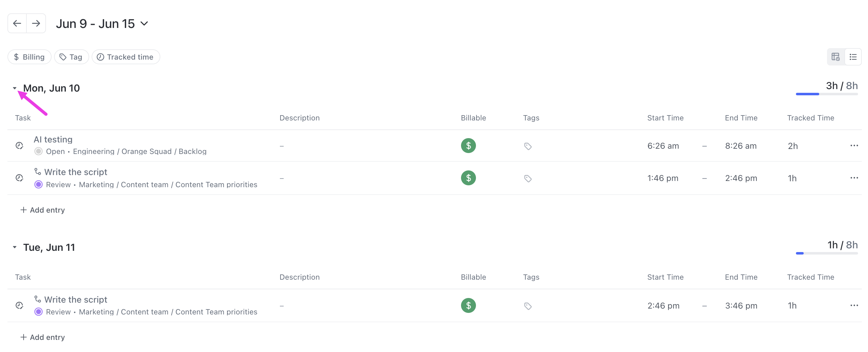This screenshot has height=352, width=868.
Task: Toggle billable on AI testing entry
Action: [x=468, y=146]
